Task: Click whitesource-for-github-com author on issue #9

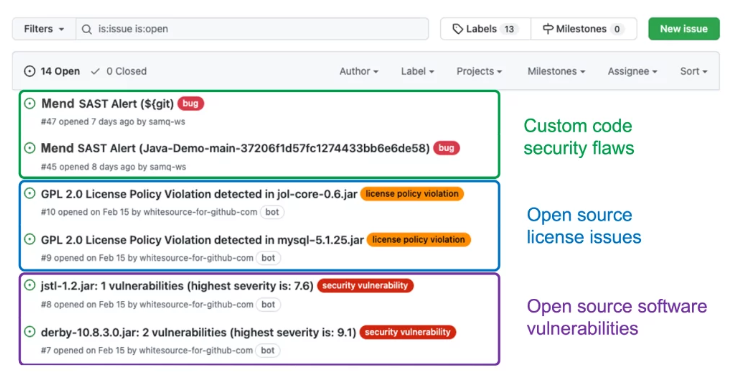Action: pyautogui.click(x=196, y=258)
